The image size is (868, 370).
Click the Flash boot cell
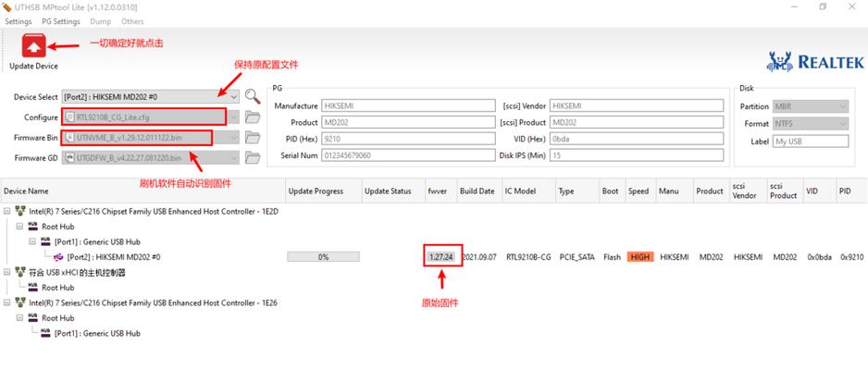click(613, 256)
